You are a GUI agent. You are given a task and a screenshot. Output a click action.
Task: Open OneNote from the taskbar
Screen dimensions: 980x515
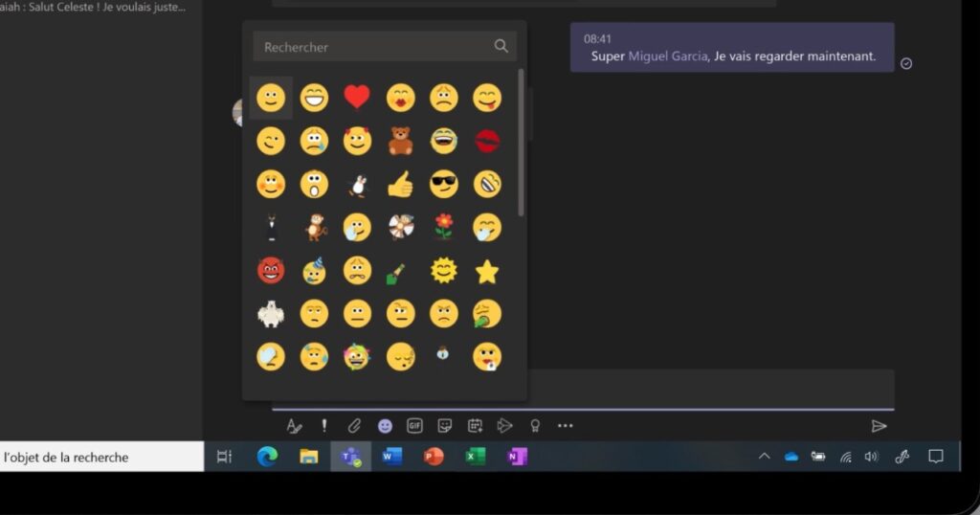[x=517, y=457]
